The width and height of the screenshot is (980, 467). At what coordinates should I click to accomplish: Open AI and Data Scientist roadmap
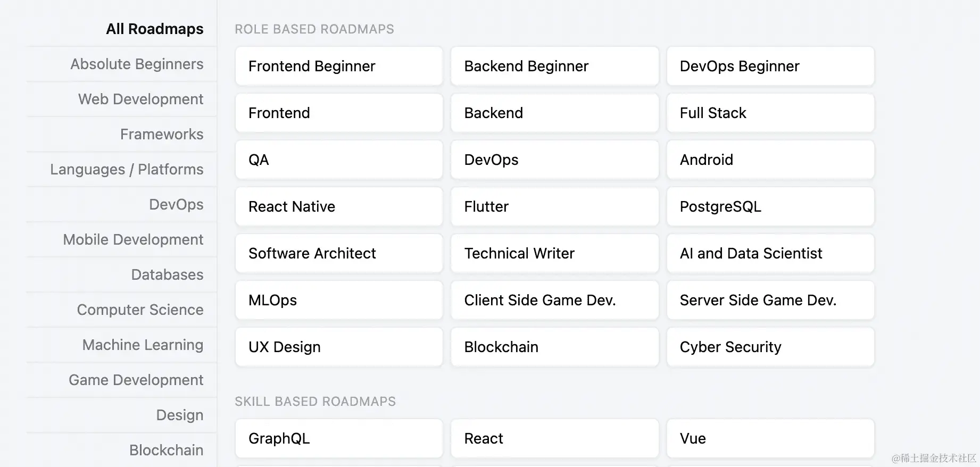(770, 253)
